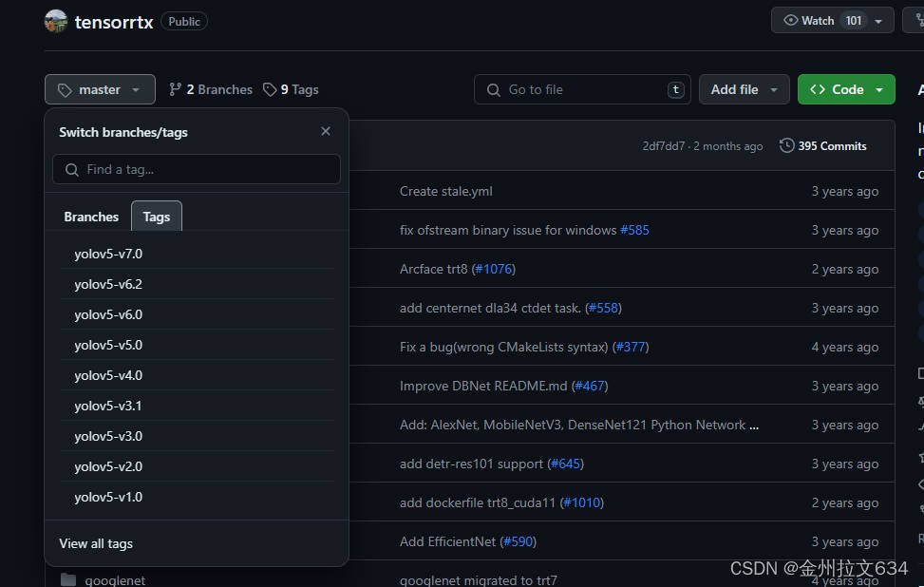The height and width of the screenshot is (587, 924).
Task: Open the View all tags link
Action: [x=96, y=543]
